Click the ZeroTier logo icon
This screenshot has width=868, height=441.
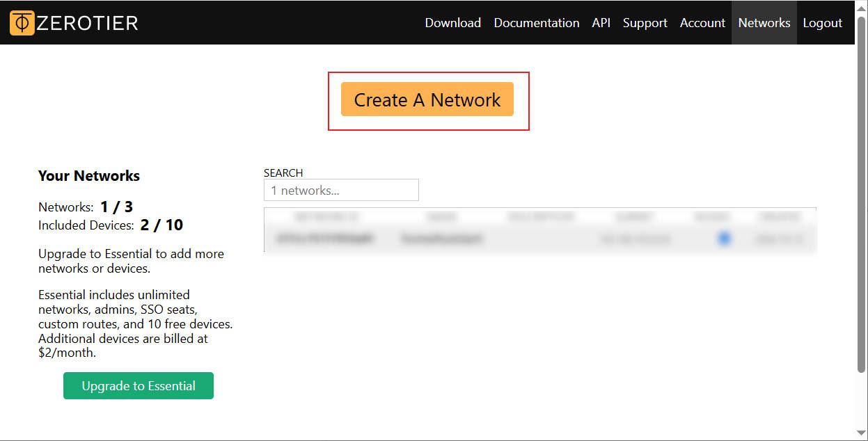pyautogui.click(x=22, y=23)
